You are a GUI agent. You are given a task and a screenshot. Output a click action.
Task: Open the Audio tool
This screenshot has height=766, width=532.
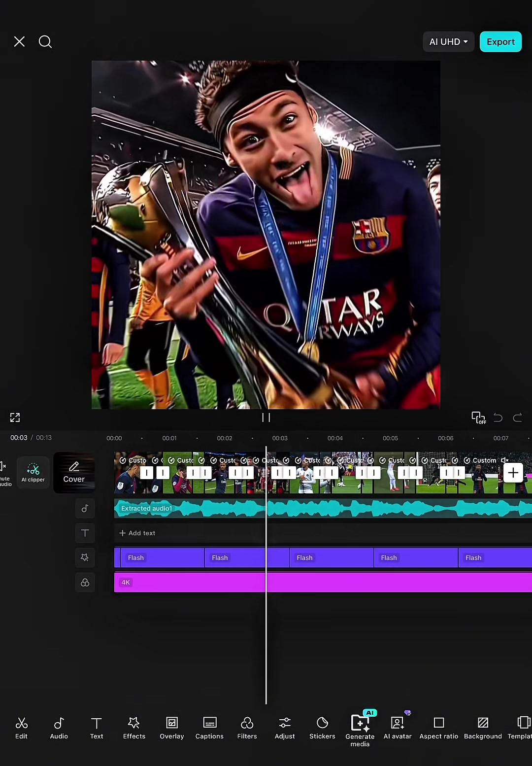point(59,728)
